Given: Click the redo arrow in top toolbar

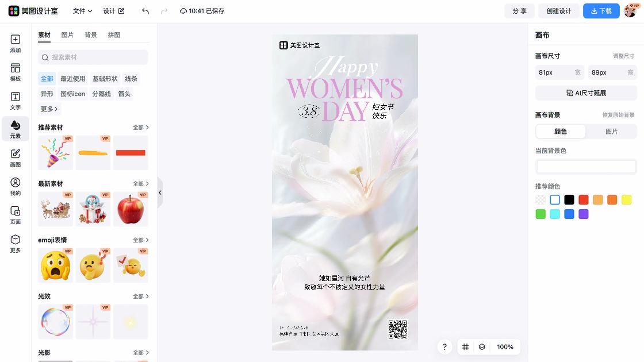Looking at the screenshot, I should coord(164,11).
